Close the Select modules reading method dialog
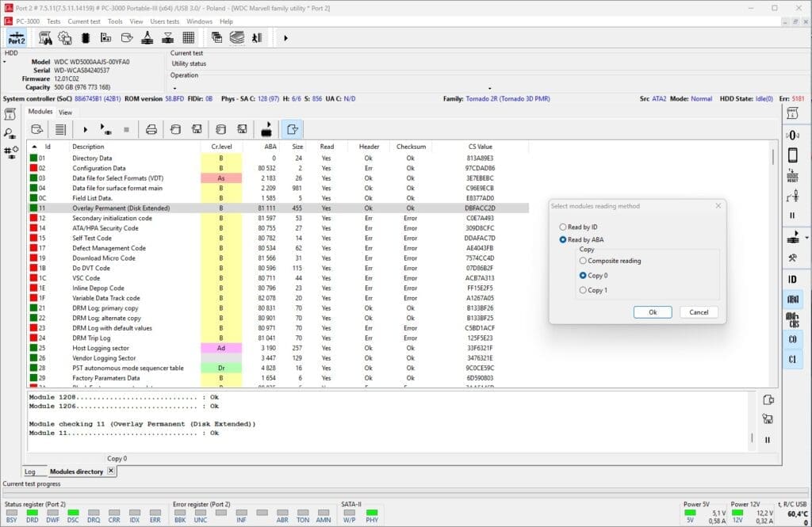812x527 pixels. coord(718,206)
